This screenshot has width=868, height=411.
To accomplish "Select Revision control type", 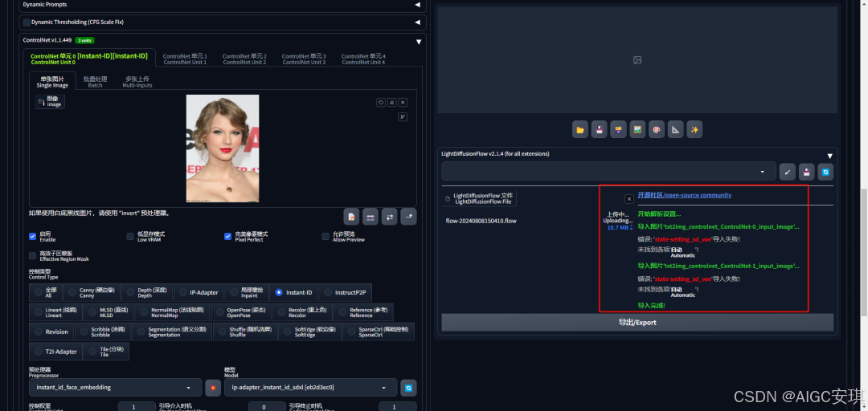I will [x=51, y=332].
